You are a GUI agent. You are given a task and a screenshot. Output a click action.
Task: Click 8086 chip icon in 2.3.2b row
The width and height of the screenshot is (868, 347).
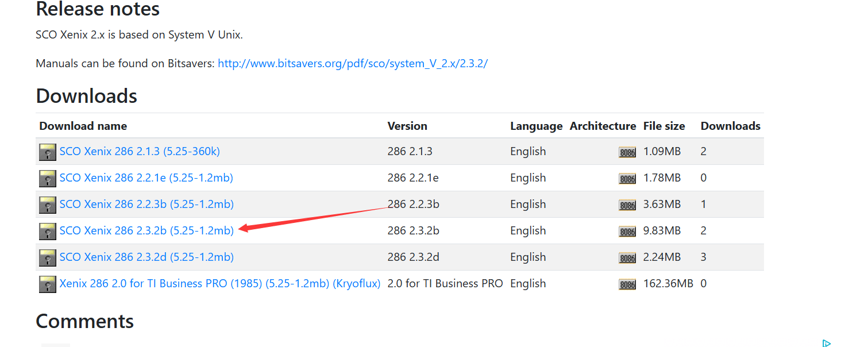(x=627, y=232)
